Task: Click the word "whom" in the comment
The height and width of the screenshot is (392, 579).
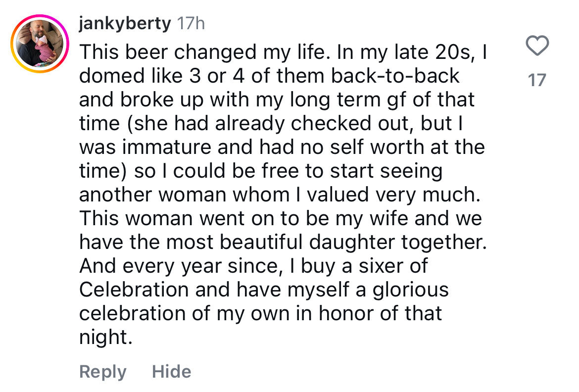Action: pyautogui.click(x=261, y=195)
